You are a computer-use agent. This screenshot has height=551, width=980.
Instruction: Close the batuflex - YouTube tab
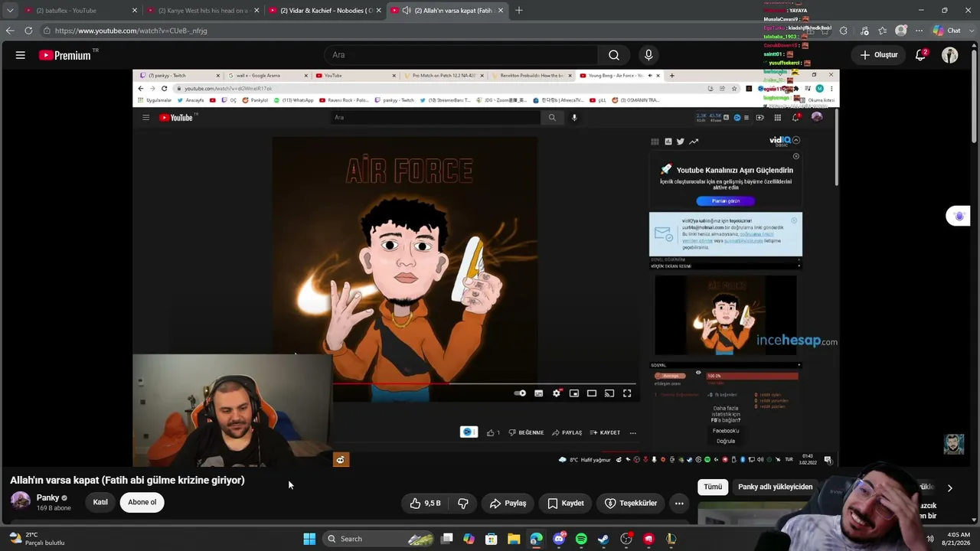tap(135, 11)
